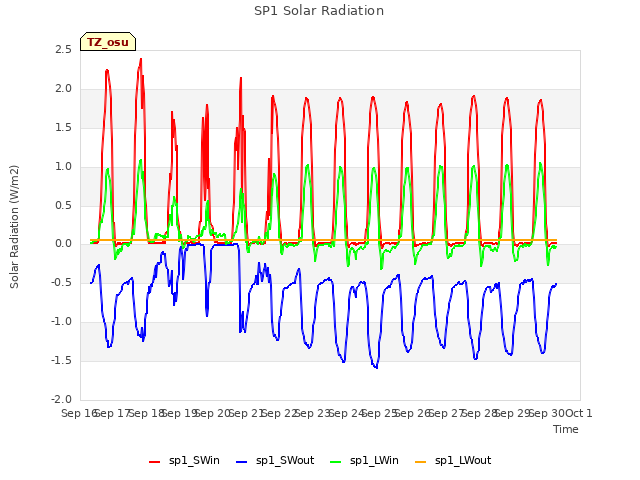Screen dimensions: 640x480
Task: Click the SP1 Solar Radiation chart title
Action: pos(319,11)
